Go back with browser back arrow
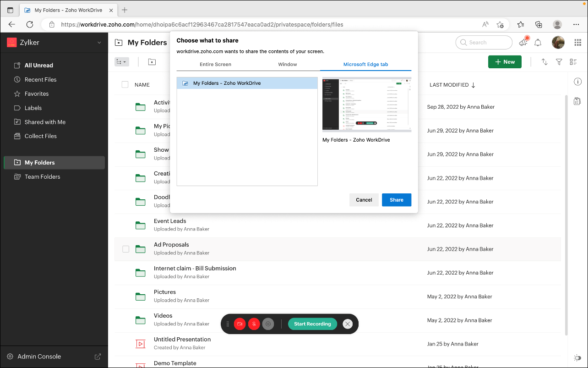The image size is (588, 368). [12, 24]
